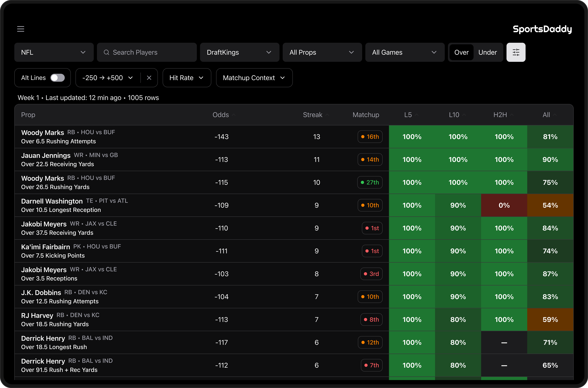Click the 16th matchup badge for Woody Marks
Image resolution: width=588 pixels, height=388 pixels.
(x=370, y=137)
